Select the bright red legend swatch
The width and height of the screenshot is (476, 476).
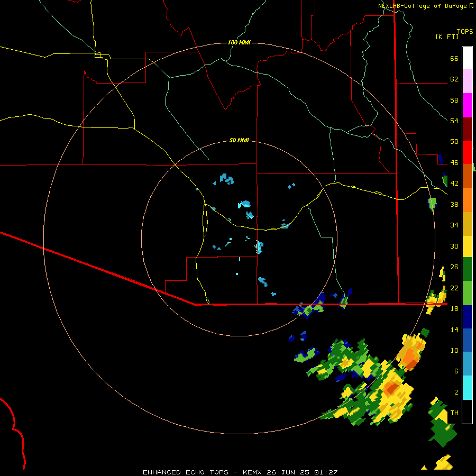click(467, 152)
